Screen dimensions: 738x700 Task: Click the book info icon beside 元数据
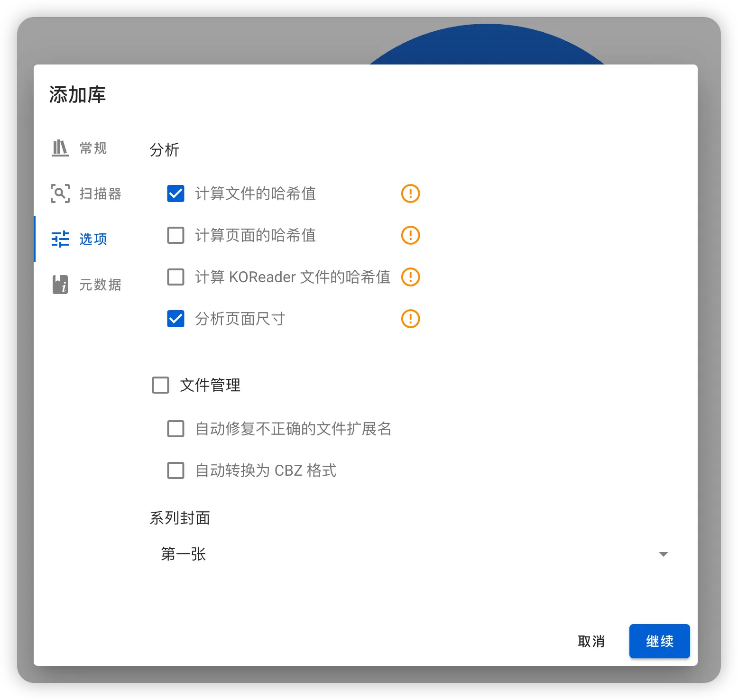60,285
